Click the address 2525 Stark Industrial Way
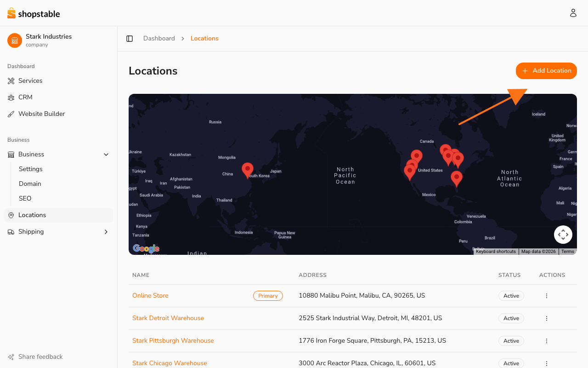The width and height of the screenshot is (588, 368). pos(370,318)
